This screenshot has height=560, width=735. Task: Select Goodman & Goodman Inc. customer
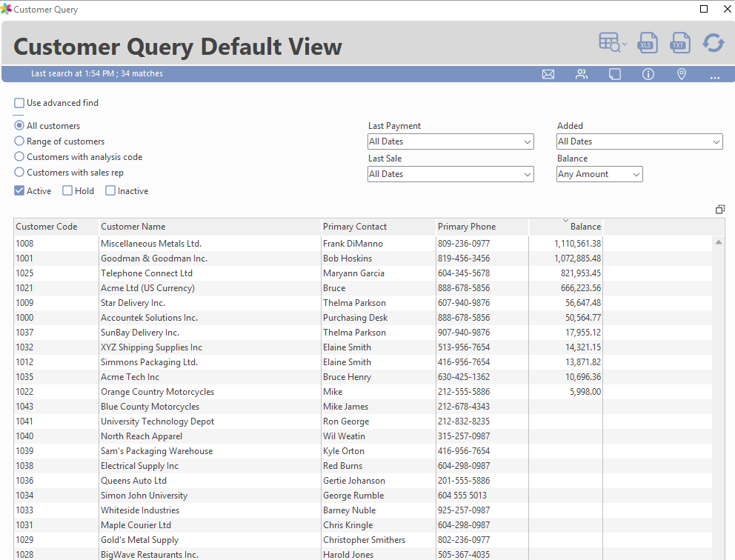(x=154, y=259)
